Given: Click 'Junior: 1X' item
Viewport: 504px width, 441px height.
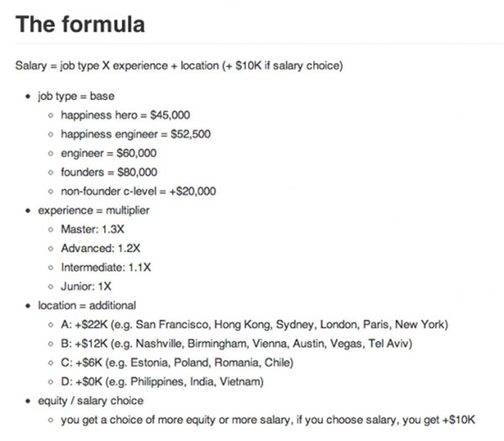Looking at the screenshot, I should coord(86,286).
